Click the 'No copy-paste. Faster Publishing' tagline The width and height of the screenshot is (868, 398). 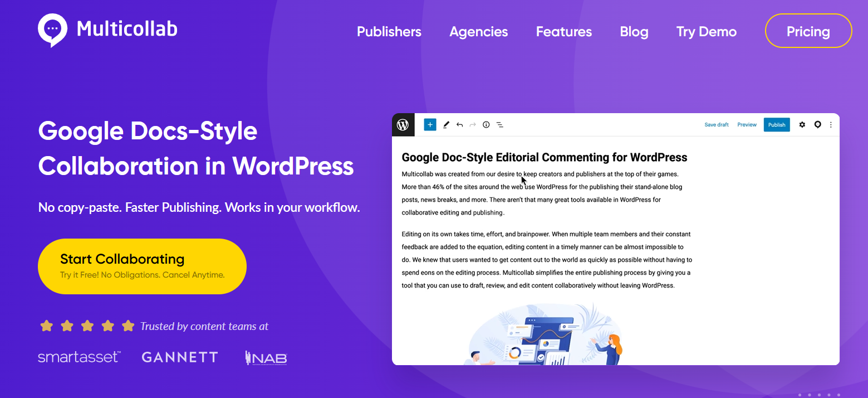pos(199,208)
